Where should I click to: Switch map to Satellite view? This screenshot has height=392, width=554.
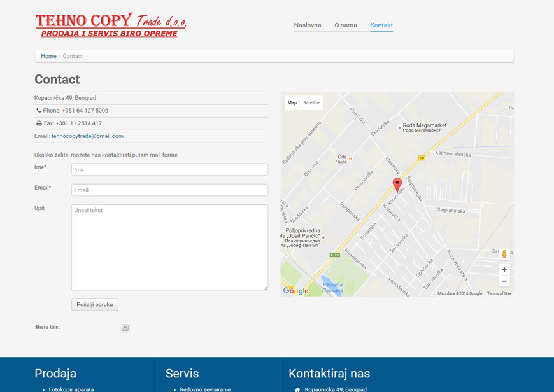(311, 102)
